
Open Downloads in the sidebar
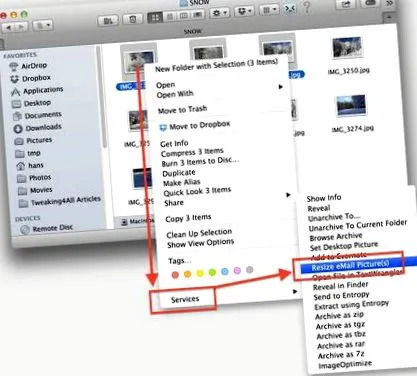tap(37, 128)
